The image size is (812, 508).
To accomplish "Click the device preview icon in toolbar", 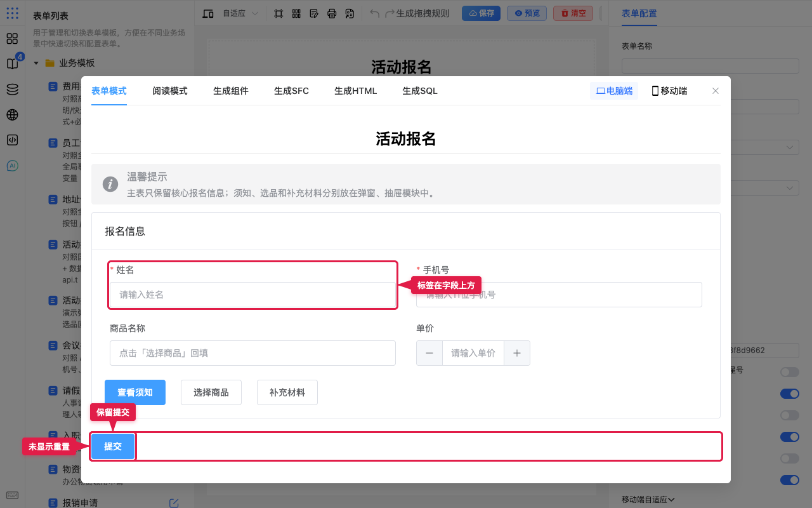I will click(x=208, y=13).
